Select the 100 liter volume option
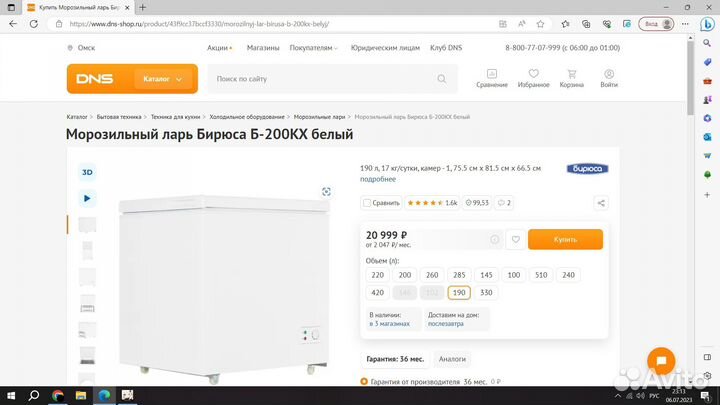The image size is (720, 405). (x=514, y=275)
